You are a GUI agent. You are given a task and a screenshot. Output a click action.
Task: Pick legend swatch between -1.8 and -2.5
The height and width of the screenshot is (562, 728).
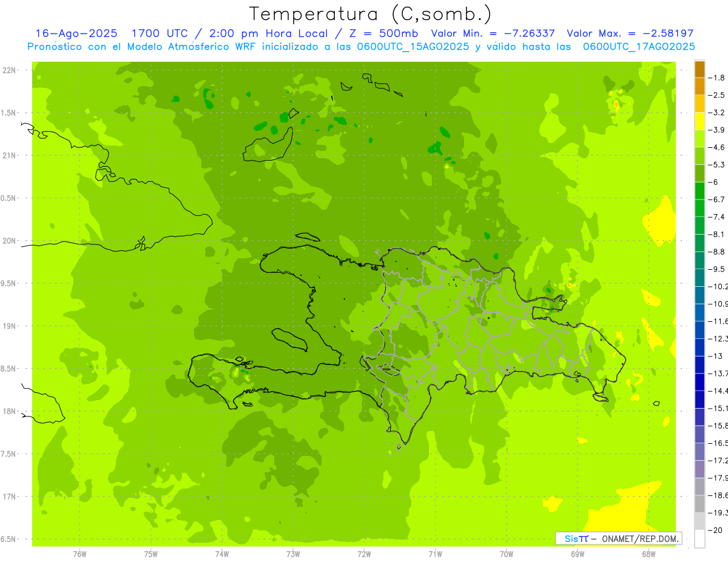(x=699, y=86)
